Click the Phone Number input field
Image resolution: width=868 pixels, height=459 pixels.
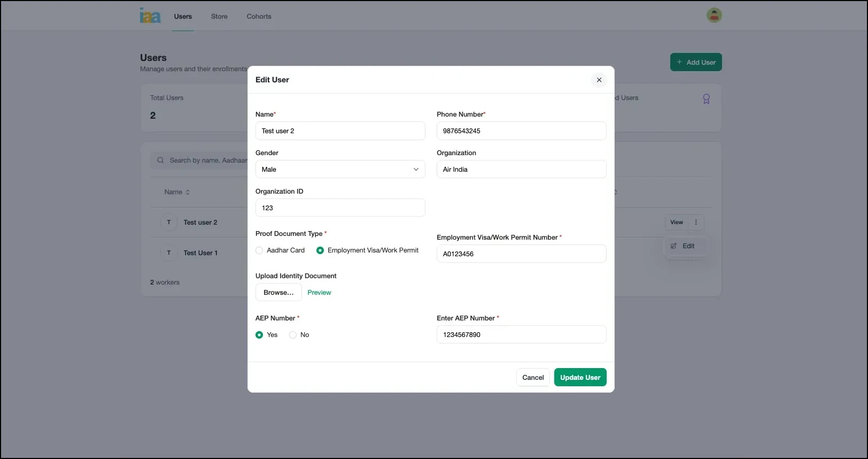pyautogui.click(x=521, y=131)
